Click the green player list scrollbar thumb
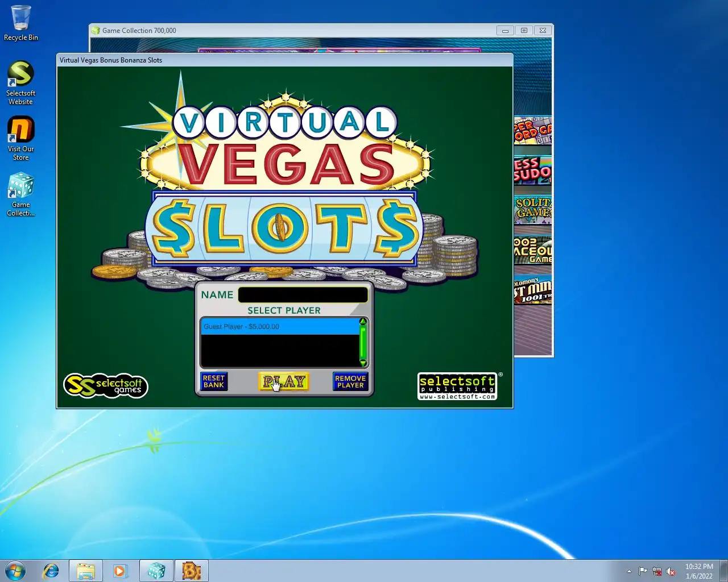This screenshot has width=728, height=582. (x=363, y=343)
